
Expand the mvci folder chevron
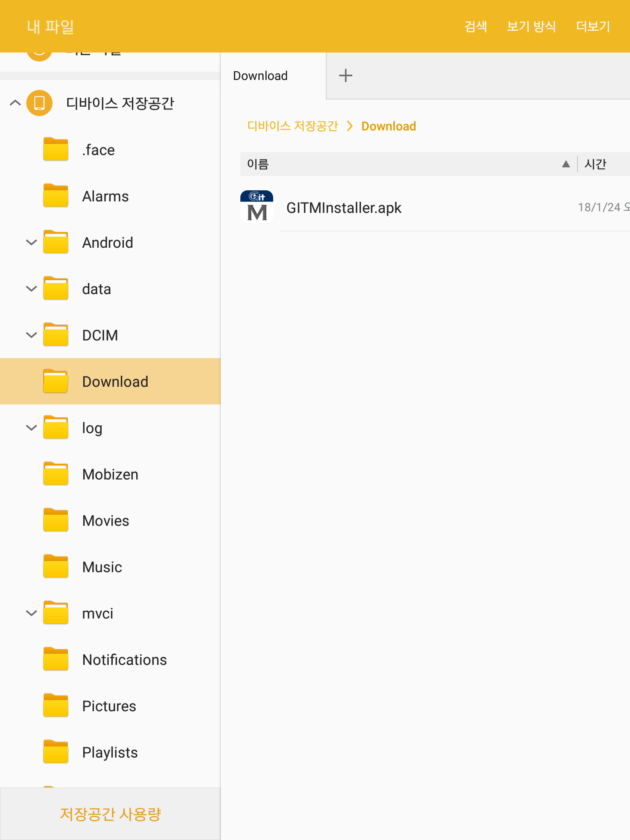click(x=32, y=613)
